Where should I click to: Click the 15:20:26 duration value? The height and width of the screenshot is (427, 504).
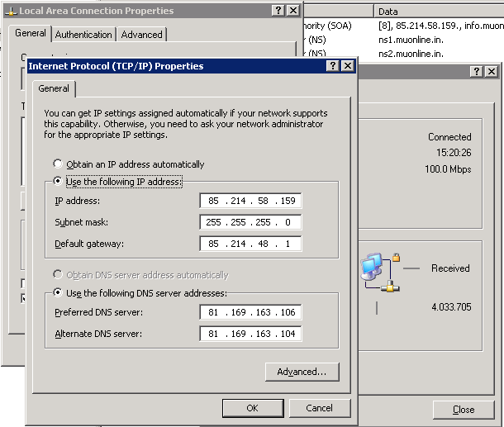[454, 152]
